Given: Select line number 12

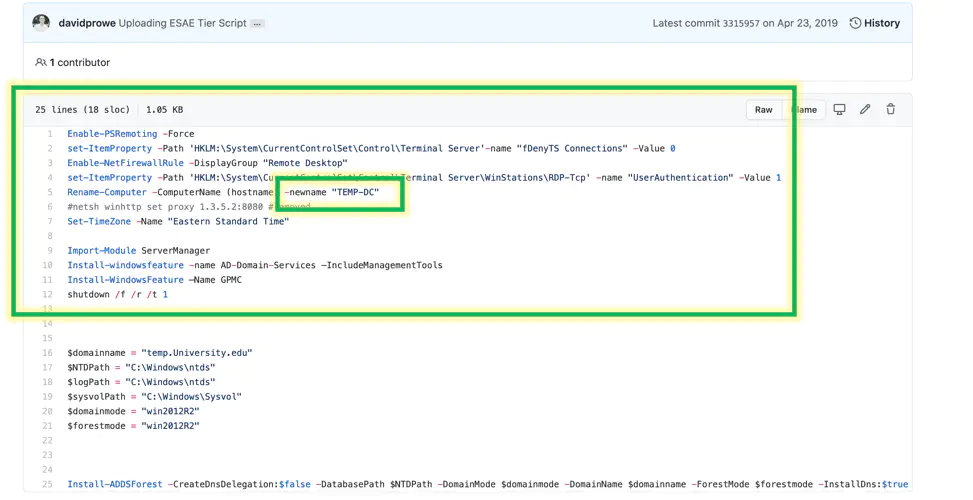Looking at the screenshot, I should pos(47,294).
